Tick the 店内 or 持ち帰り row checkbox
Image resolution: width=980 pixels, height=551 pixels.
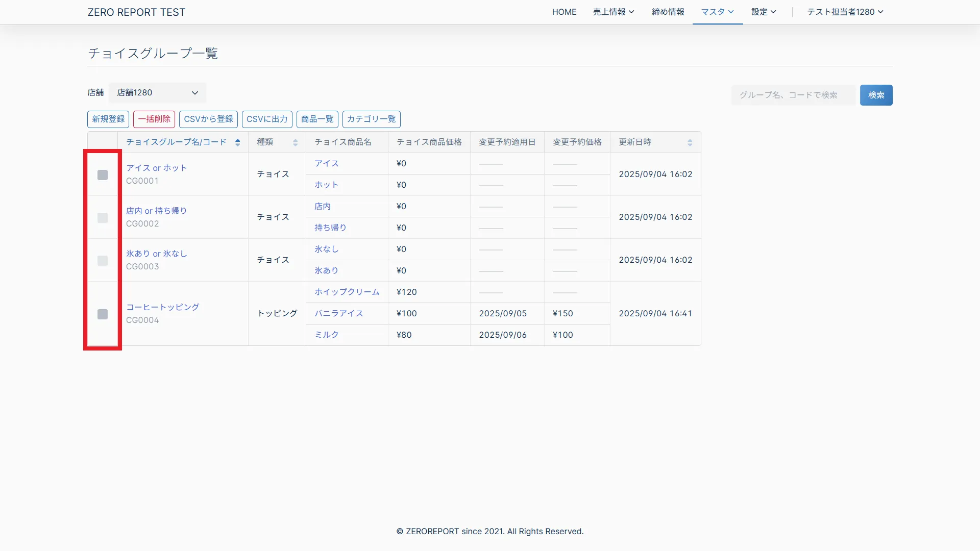tap(103, 218)
